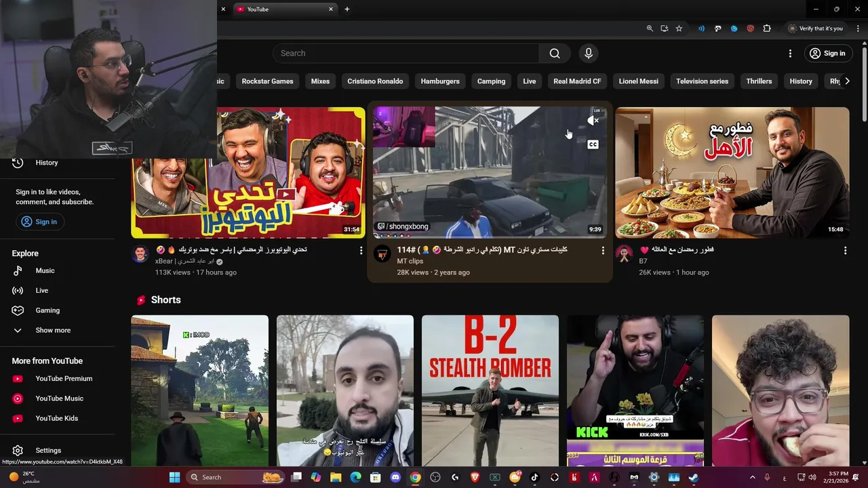
Task: Open TikTok from taskbar
Action: [x=534, y=477]
